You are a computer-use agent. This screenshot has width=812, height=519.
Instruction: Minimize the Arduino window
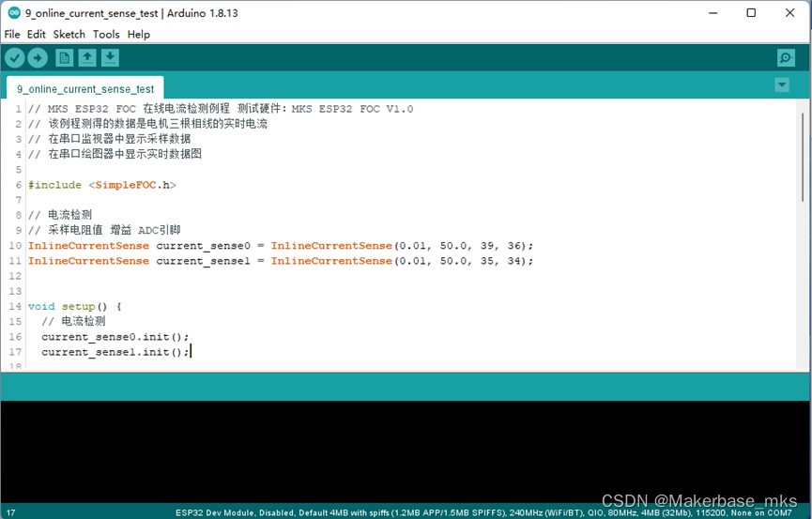click(713, 13)
